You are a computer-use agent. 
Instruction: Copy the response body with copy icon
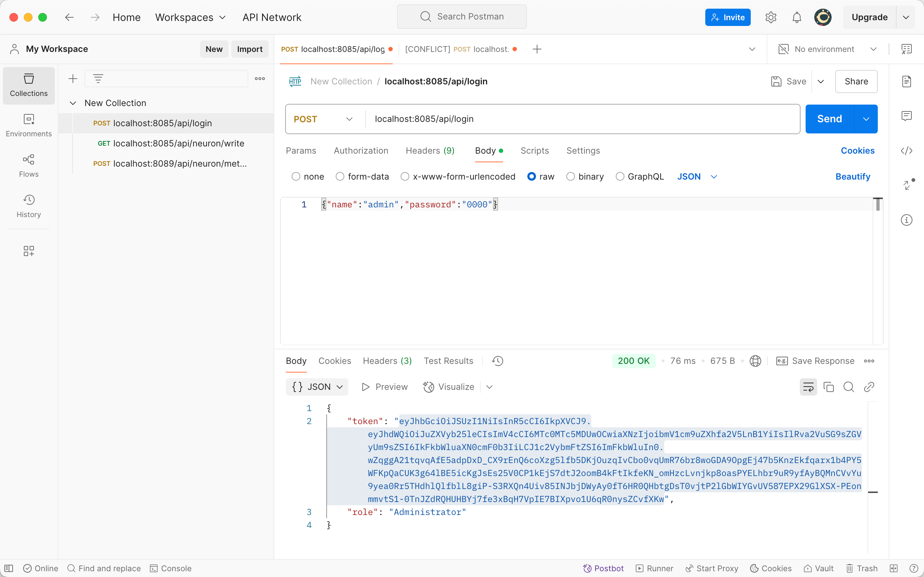828,387
